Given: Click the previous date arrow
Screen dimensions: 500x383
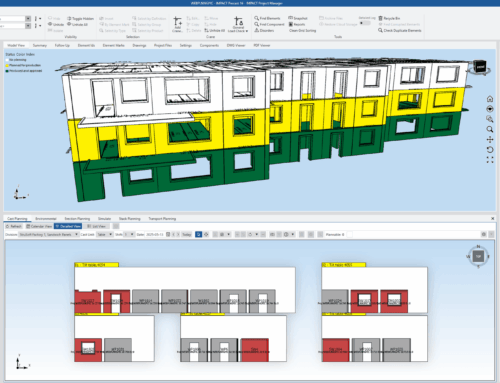Looking at the screenshot, I should click(174, 234).
